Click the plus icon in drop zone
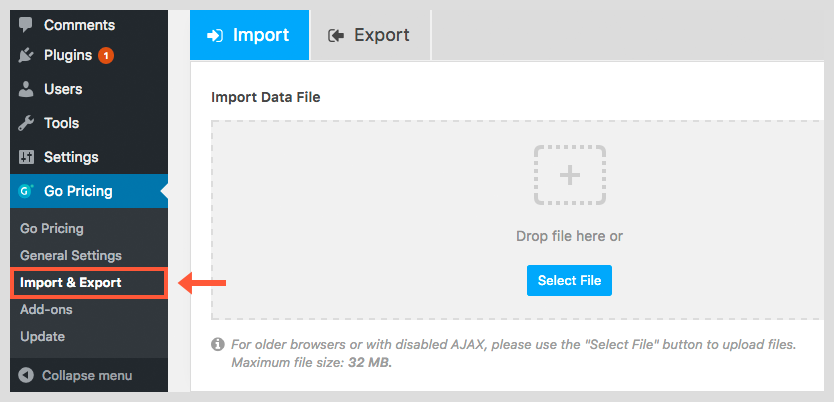This screenshot has height=402, width=834. click(x=570, y=175)
